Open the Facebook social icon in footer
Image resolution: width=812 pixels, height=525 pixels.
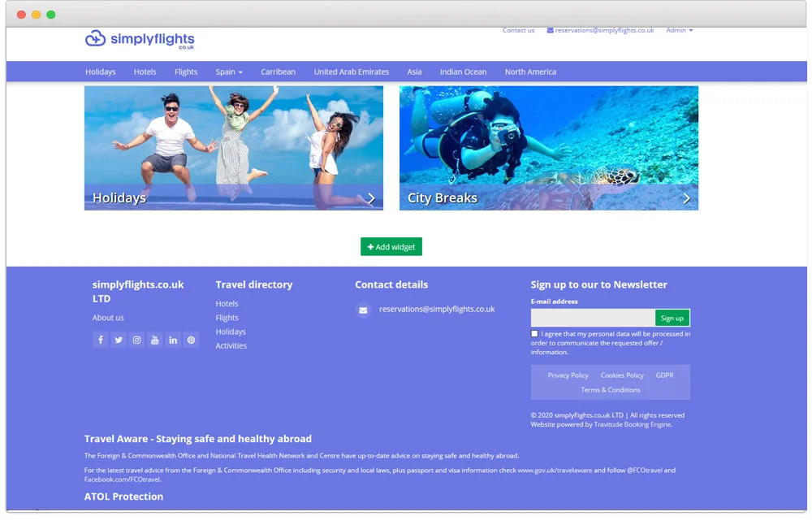[101, 340]
